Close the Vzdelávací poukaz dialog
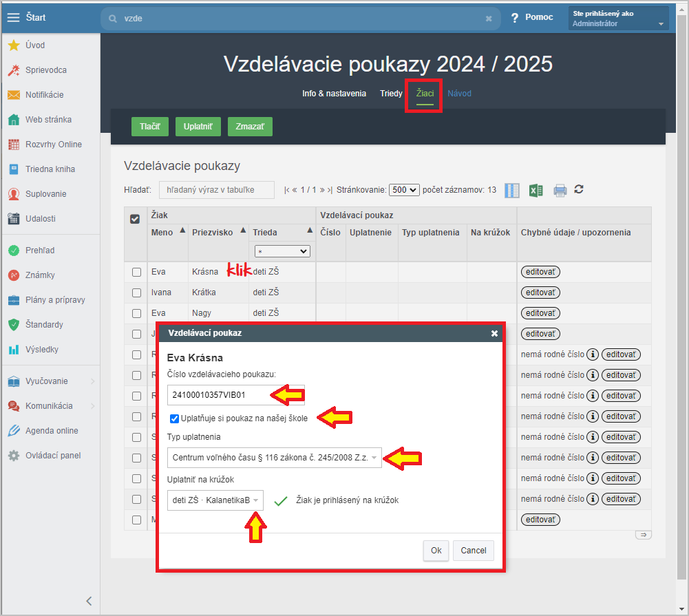 coord(494,334)
